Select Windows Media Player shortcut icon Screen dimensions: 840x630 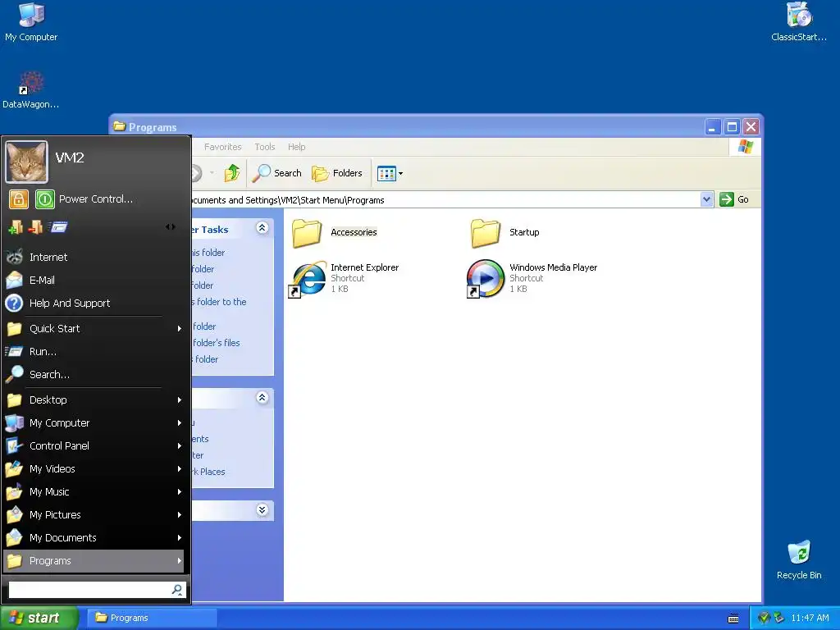(486, 279)
